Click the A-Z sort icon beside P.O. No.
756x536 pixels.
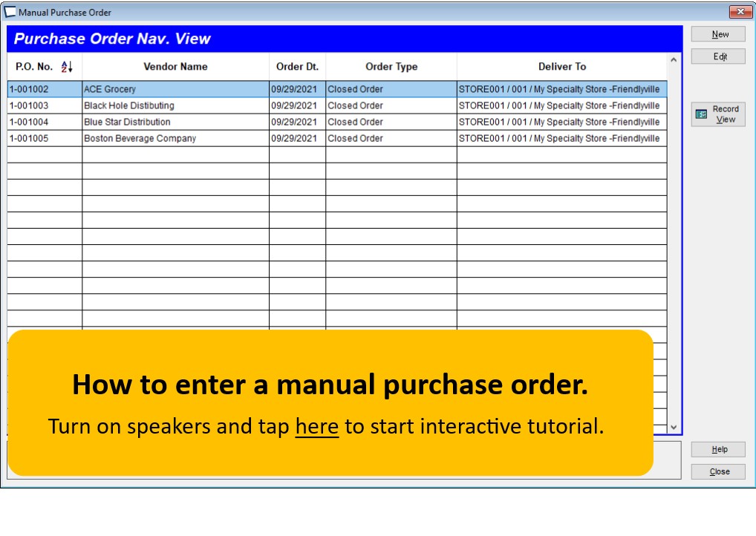[x=67, y=67]
